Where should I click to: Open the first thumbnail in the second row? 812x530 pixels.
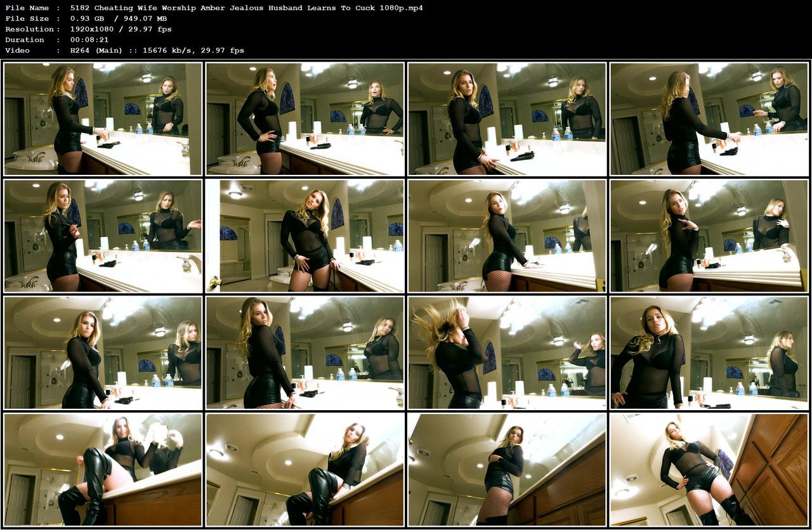point(103,236)
